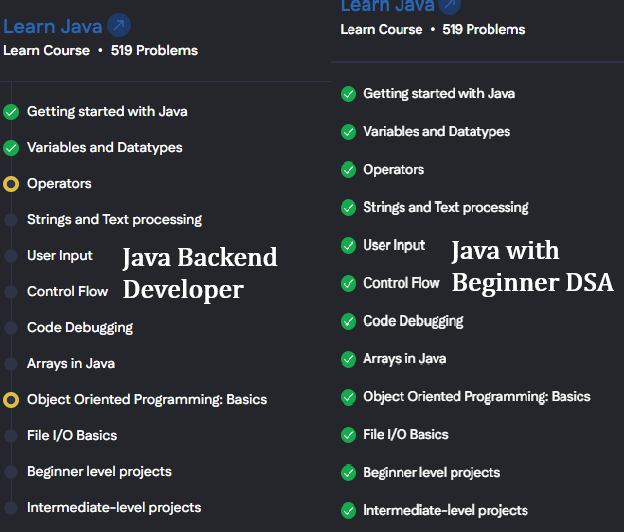Click the yellow ring beside left Object Oriented Programming

click(11, 400)
